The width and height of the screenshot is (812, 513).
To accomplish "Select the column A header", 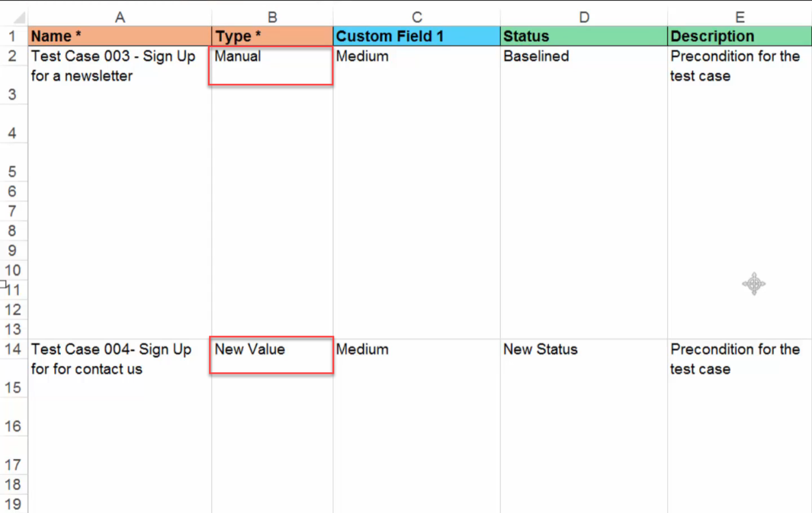I will pyautogui.click(x=120, y=16).
